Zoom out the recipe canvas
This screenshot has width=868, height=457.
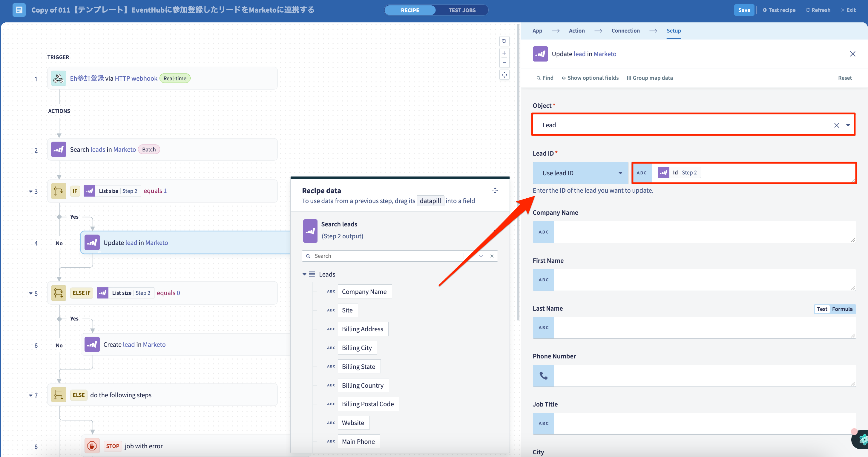pyautogui.click(x=504, y=63)
